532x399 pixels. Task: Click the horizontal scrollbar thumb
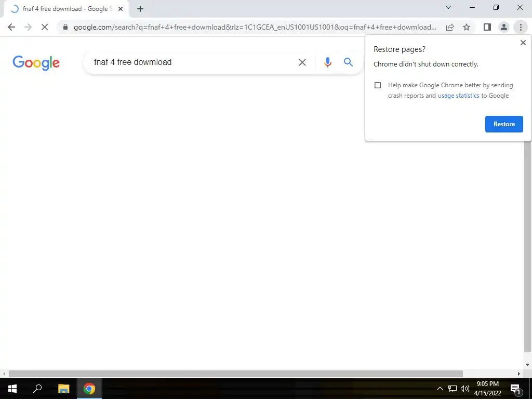pyautogui.click(x=235, y=374)
